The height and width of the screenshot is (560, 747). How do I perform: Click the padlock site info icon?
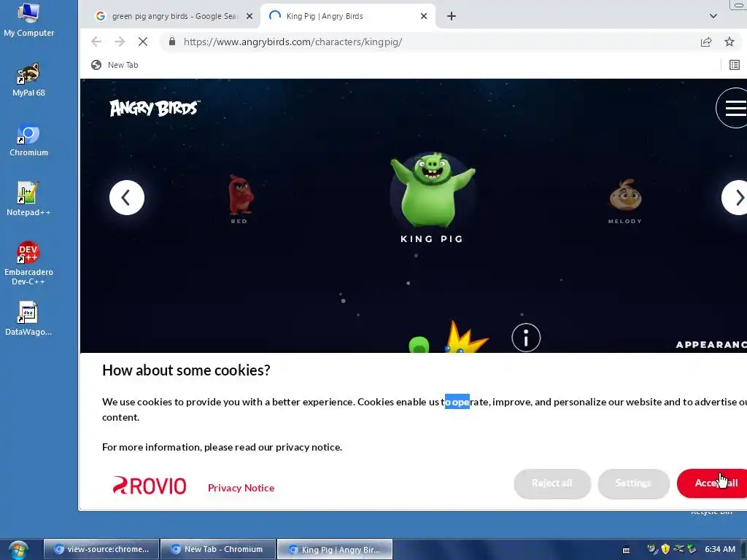[172, 42]
